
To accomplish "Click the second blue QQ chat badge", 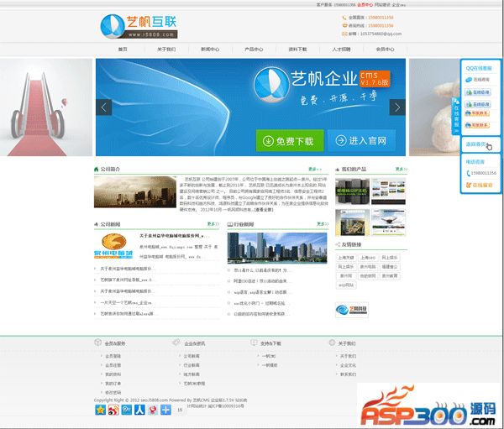I will click(478, 104).
